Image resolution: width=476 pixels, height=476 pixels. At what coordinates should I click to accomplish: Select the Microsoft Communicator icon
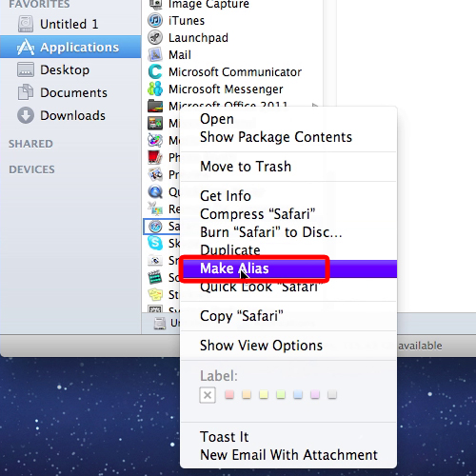[155, 72]
